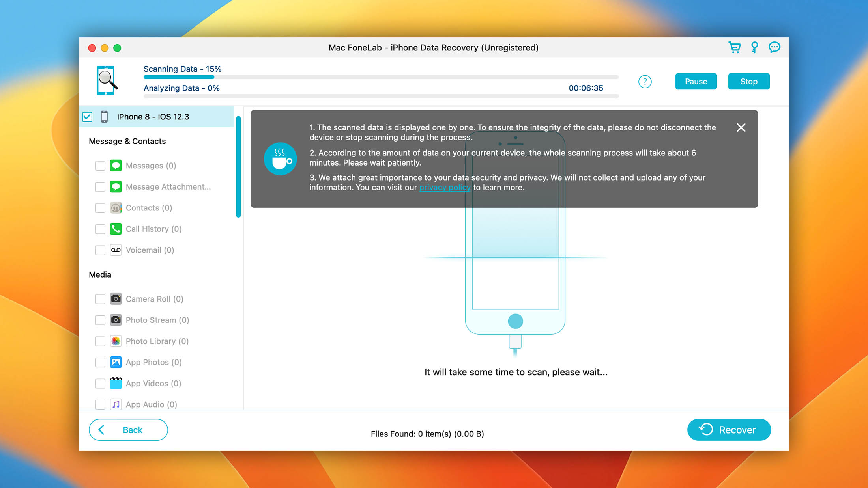This screenshot has height=488, width=868.
Task: Check the Call History checkbox
Action: pyautogui.click(x=100, y=229)
